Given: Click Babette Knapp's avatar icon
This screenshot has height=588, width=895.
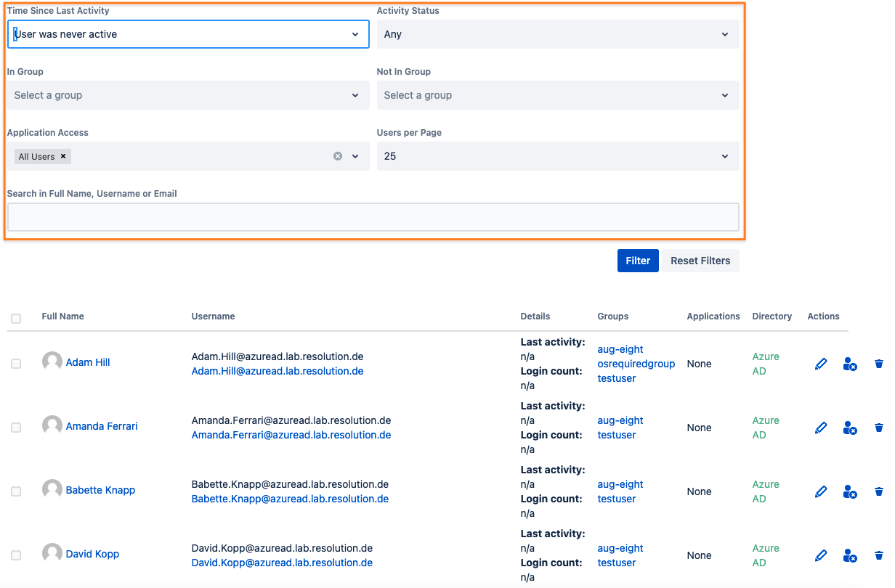Looking at the screenshot, I should coord(52,489).
